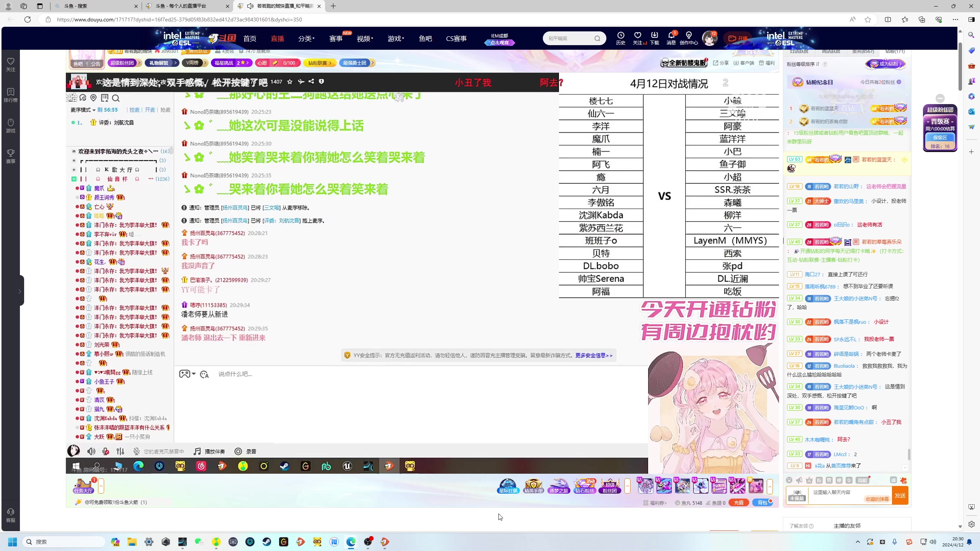The width and height of the screenshot is (980, 551).
Task: Open 客服 headset icon in left sidebar
Action: [11, 515]
